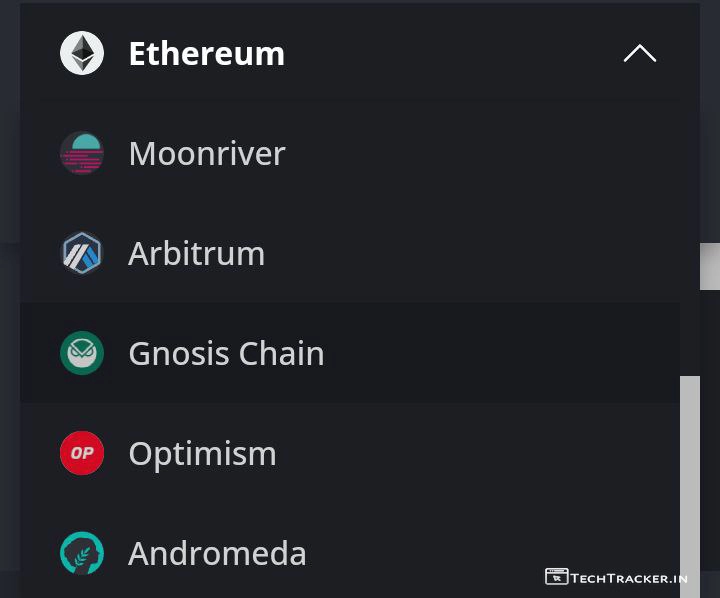This screenshot has height=598, width=720.
Task: Click the TechTracker browser window icon
Action: click(556, 577)
